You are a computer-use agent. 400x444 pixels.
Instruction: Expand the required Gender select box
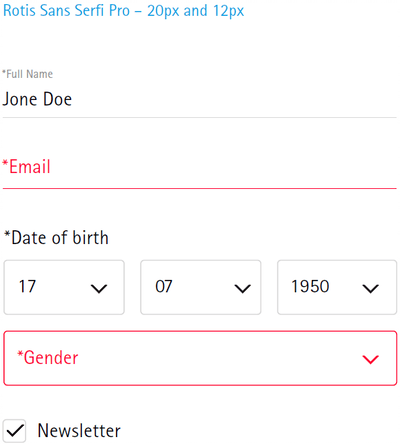tap(200, 358)
